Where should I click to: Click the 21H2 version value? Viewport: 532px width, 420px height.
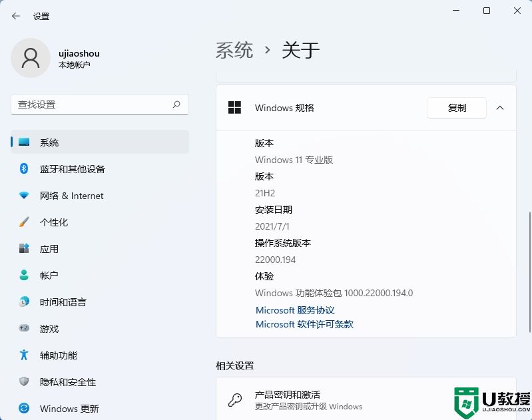265,193
